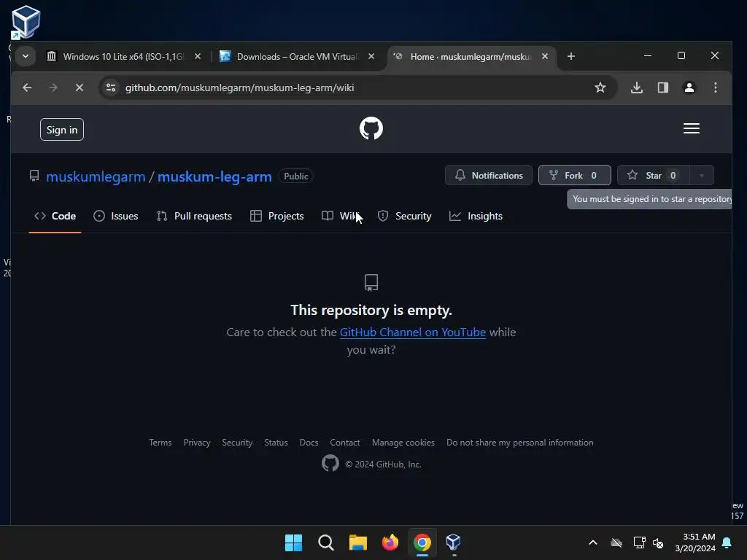Open Firefox from taskbar

pos(390,542)
